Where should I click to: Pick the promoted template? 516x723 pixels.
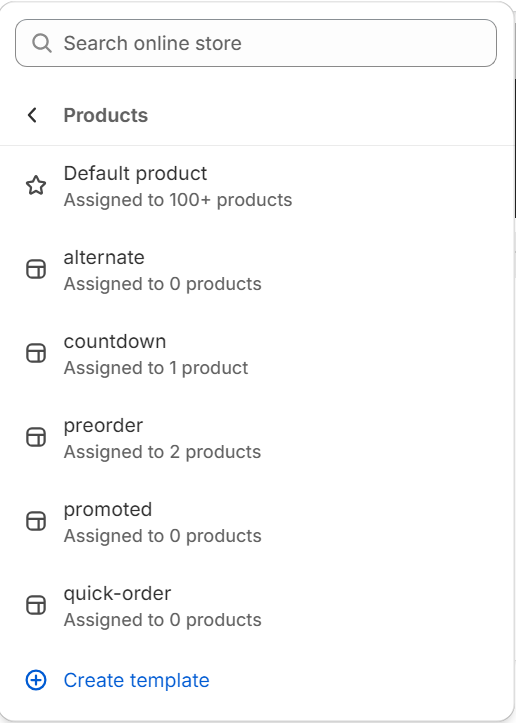click(x=256, y=522)
